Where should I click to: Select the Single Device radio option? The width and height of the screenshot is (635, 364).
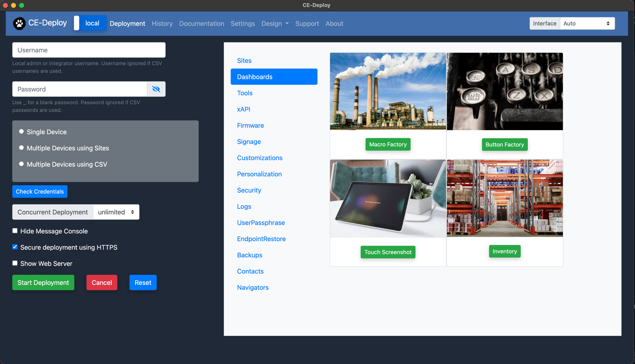pos(22,132)
